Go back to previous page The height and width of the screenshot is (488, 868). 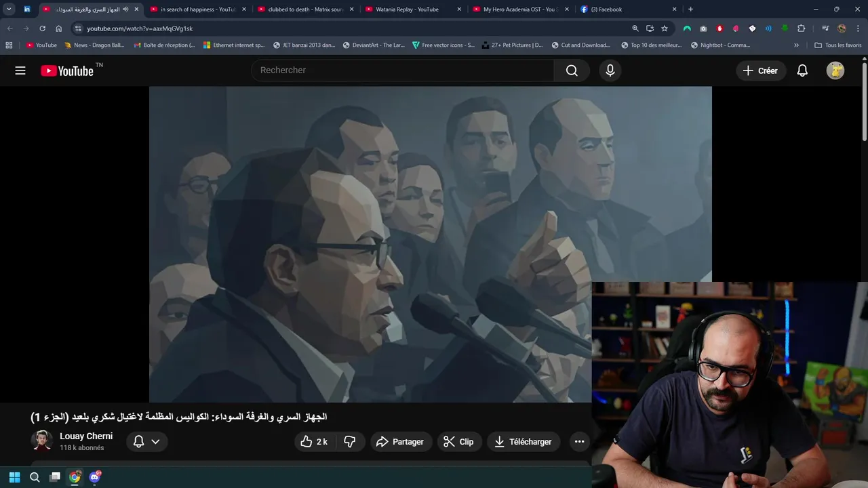click(9, 28)
